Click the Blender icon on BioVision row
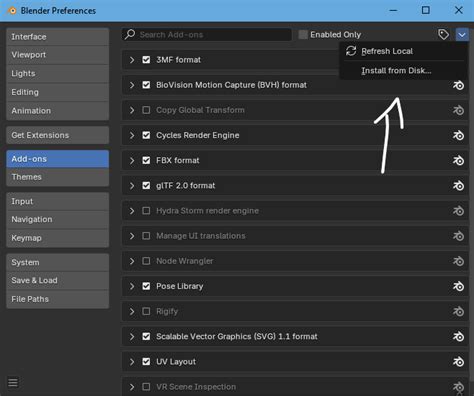474x396 pixels. [x=458, y=85]
